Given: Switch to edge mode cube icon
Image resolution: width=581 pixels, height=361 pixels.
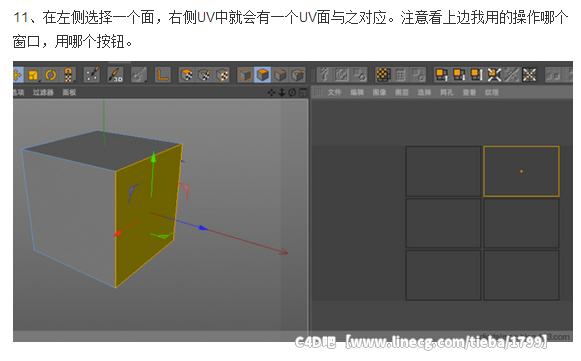Looking at the screenshot, I should point(280,75).
